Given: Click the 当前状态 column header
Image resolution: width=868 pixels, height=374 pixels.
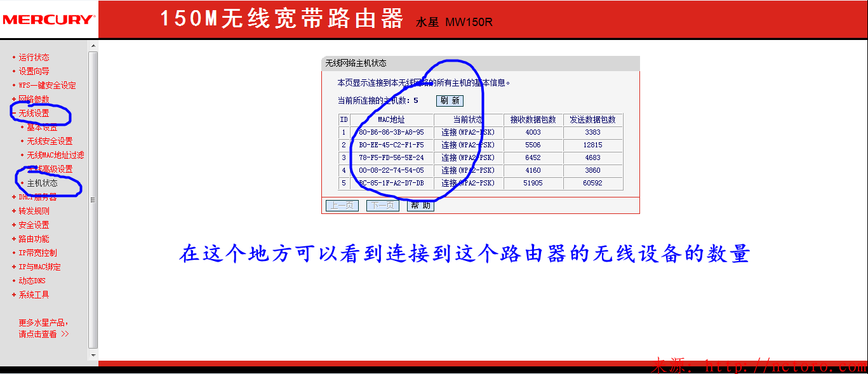Looking at the screenshot, I should [467, 119].
